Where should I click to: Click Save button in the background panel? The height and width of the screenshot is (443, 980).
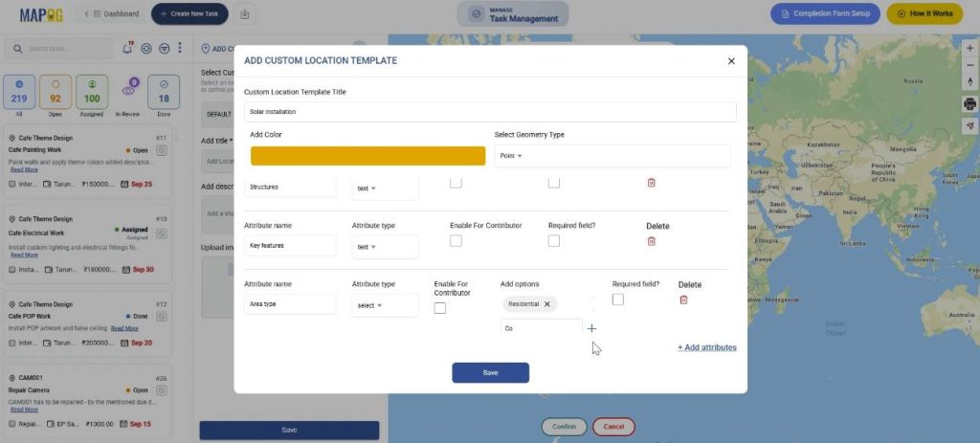tap(289, 430)
